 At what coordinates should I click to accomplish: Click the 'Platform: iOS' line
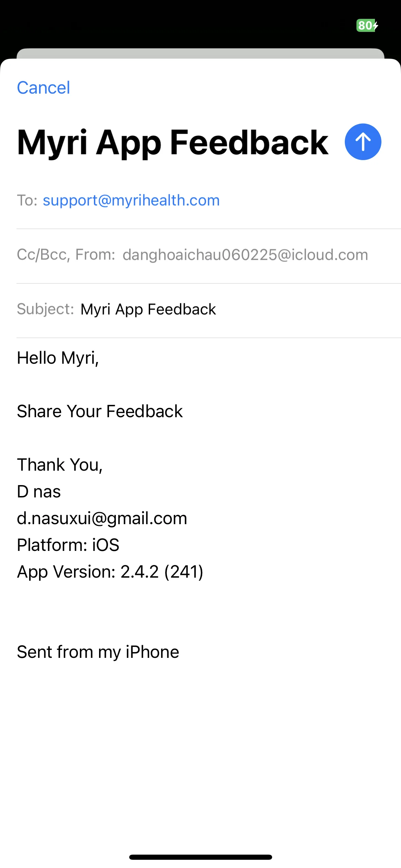point(68,545)
